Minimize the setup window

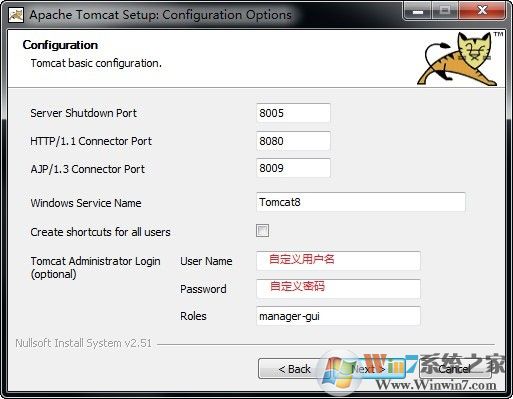point(418,12)
